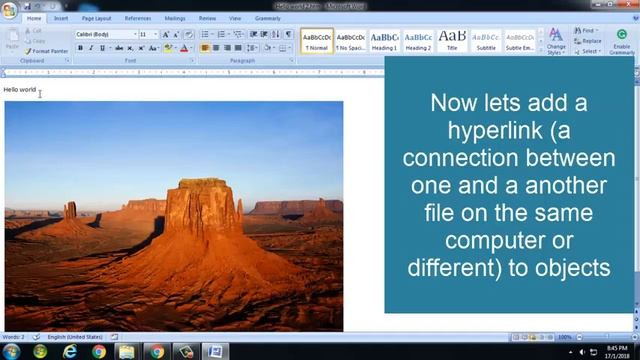Open Change Styles menu
The height and width of the screenshot is (360, 640).
(x=556, y=41)
